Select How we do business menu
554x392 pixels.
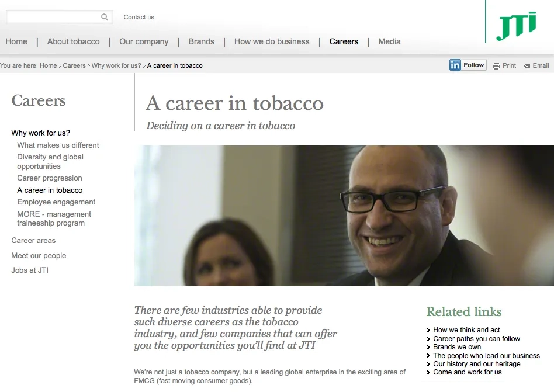point(272,41)
